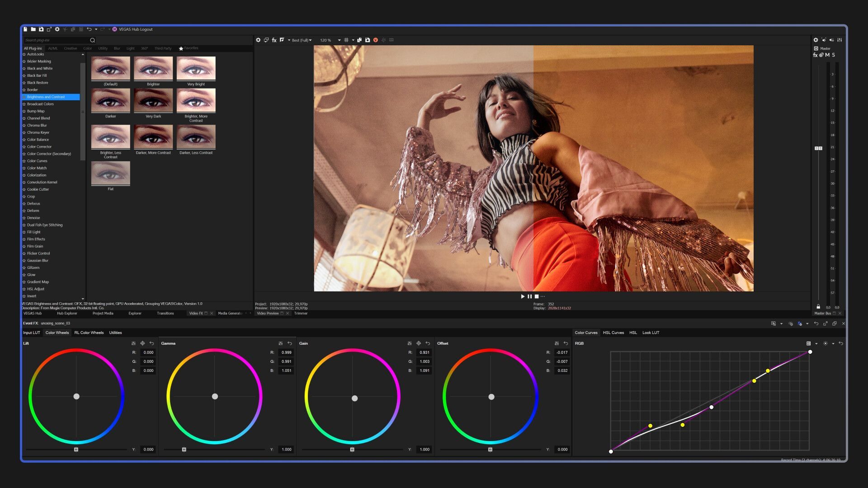Toggle the grid overlay in the preview toolbar
The height and width of the screenshot is (488, 868).
347,40
